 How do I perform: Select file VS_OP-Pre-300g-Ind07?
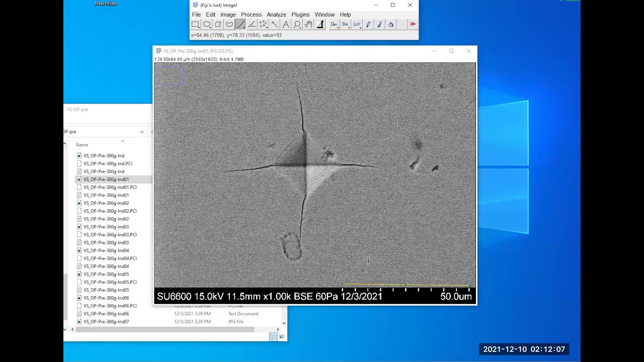106,322
